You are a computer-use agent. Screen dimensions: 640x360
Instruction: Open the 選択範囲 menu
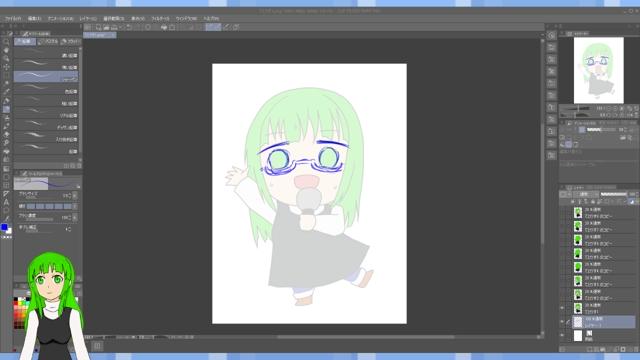click(x=114, y=19)
